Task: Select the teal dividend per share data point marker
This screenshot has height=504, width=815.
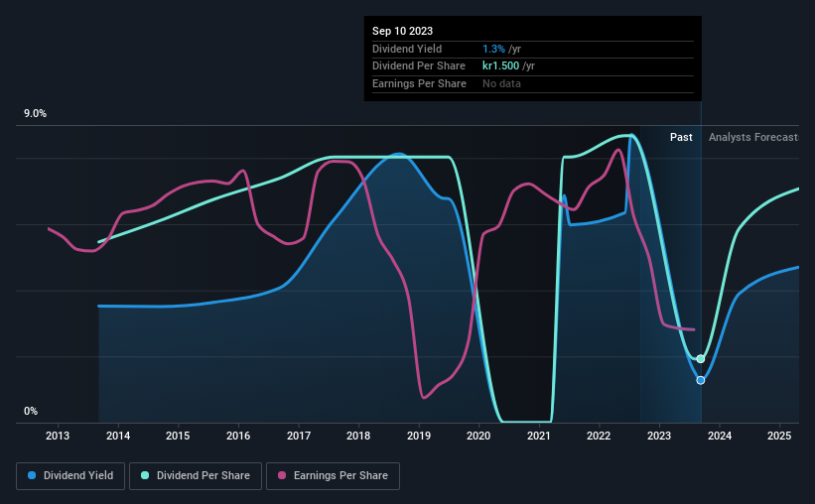Action: point(701,359)
